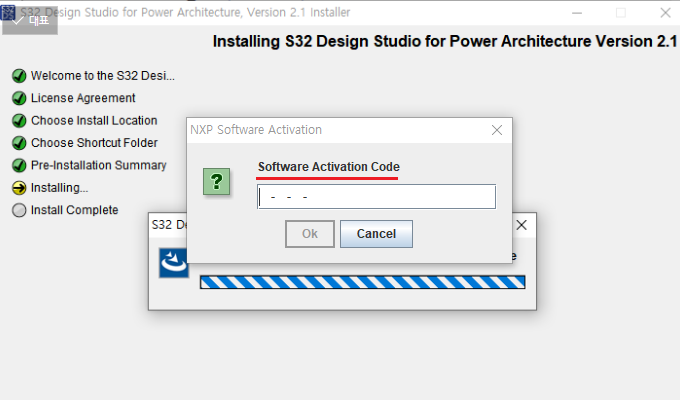Click the gray Install Complete circle icon
This screenshot has height=400, width=680.
19,210
